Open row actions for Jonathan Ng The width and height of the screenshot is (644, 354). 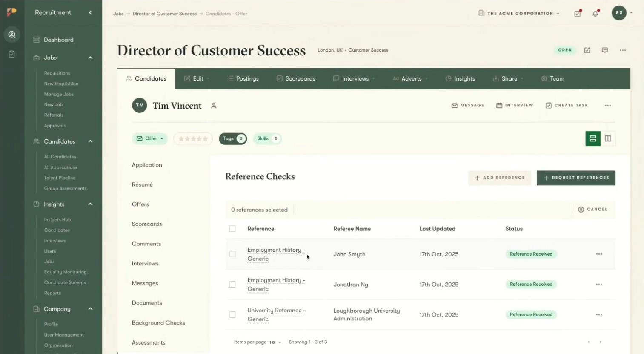tap(599, 285)
